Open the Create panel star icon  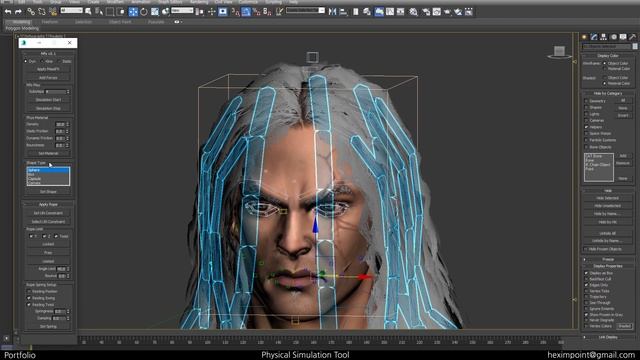(584, 37)
